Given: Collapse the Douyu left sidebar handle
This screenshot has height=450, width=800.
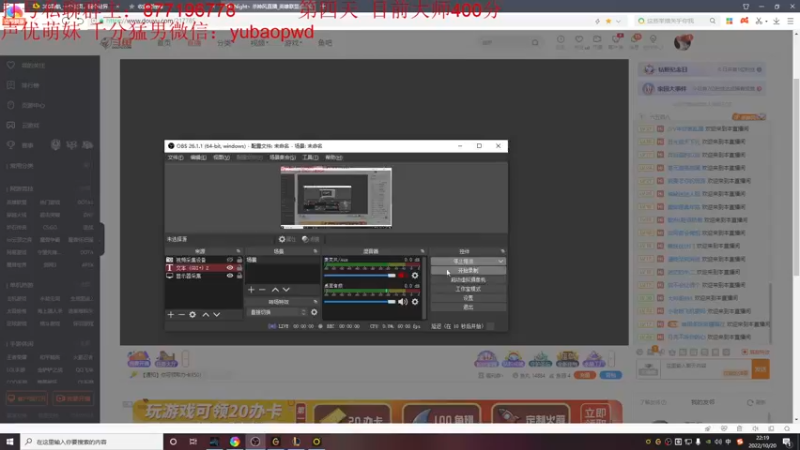Looking at the screenshot, I should click(102, 238).
